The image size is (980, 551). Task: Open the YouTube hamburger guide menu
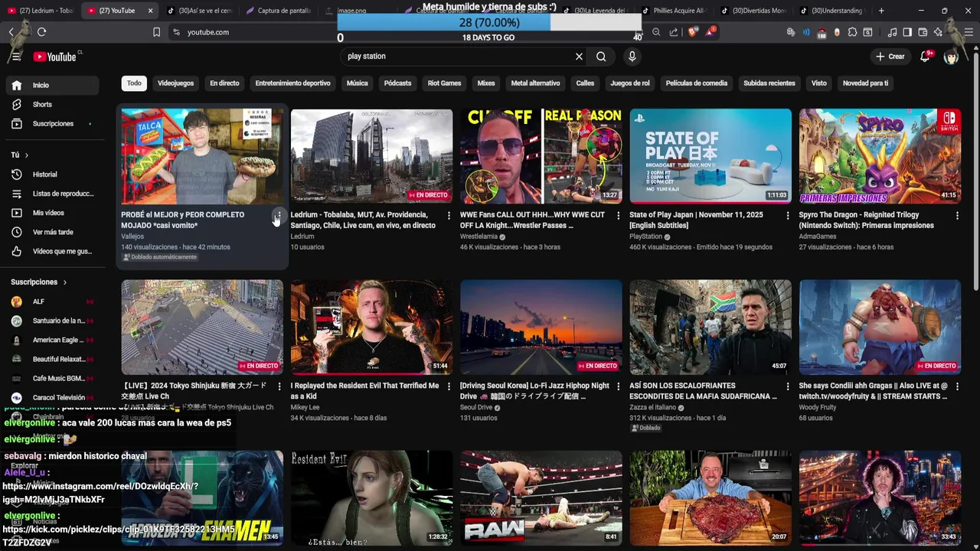pos(17,57)
